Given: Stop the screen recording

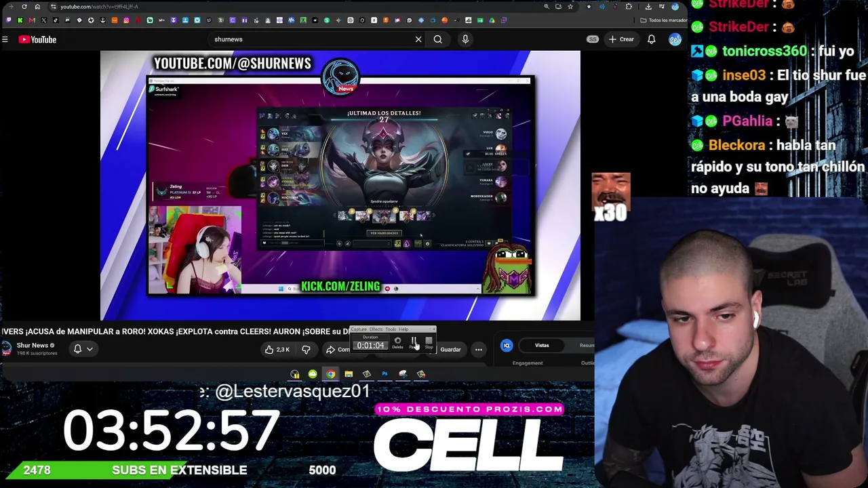Looking at the screenshot, I should pos(429,343).
